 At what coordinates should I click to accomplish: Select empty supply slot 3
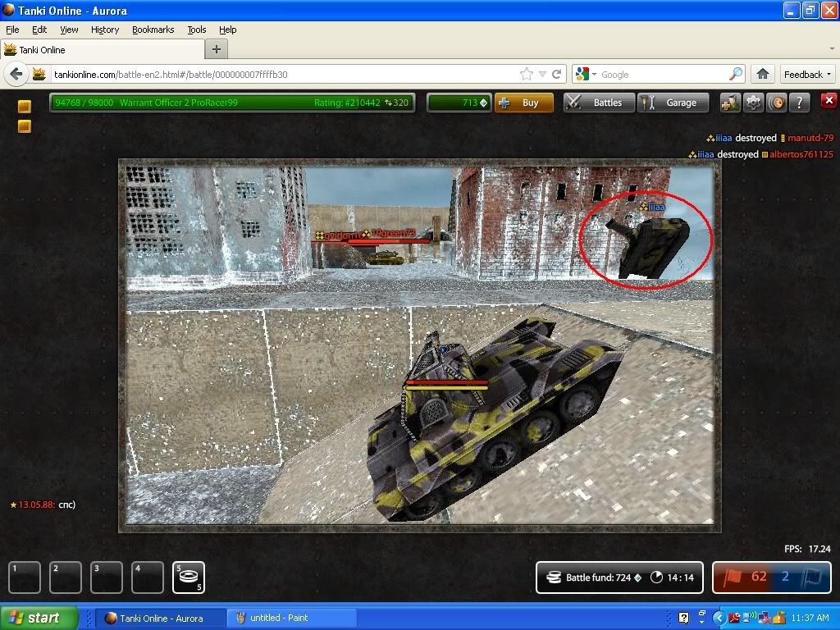[107, 577]
